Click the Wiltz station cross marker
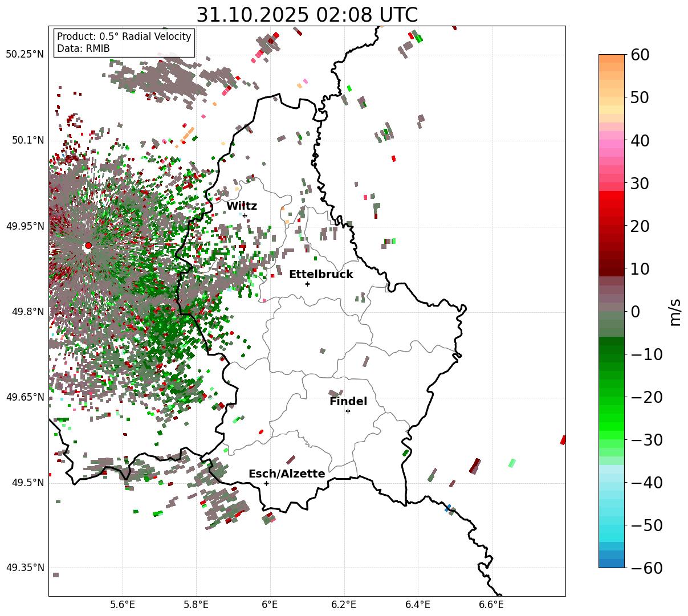Image resolution: width=688 pixels, height=616 pixels. [245, 215]
